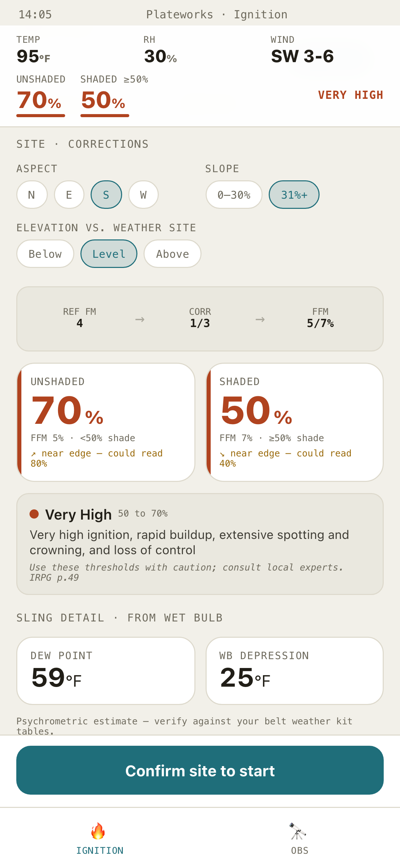Pick the West aspect chip
The width and height of the screenshot is (400, 868).
(x=144, y=195)
